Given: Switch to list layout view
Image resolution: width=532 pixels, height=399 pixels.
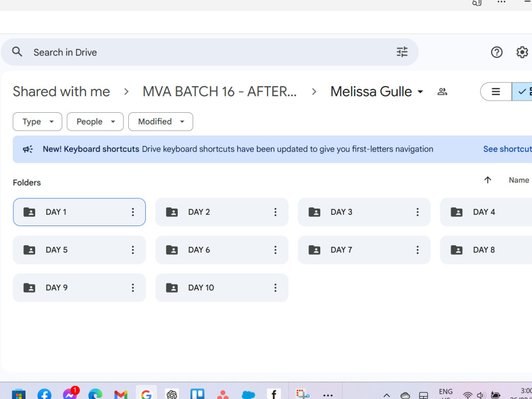Looking at the screenshot, I should (496, 92).
